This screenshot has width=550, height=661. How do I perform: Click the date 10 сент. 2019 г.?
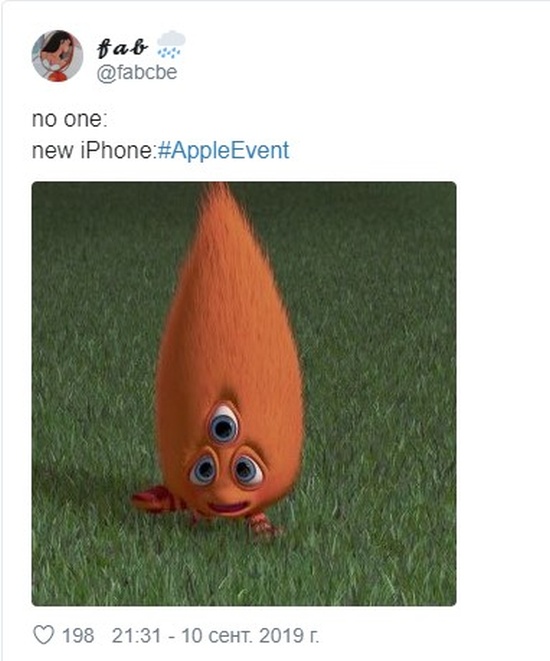(x=250, y=636)
